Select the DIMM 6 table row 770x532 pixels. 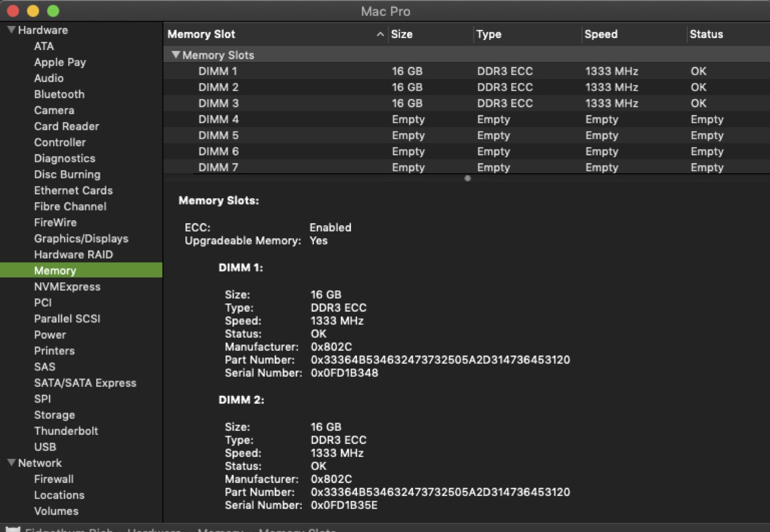pyautogui.click(x=466, y=151)
